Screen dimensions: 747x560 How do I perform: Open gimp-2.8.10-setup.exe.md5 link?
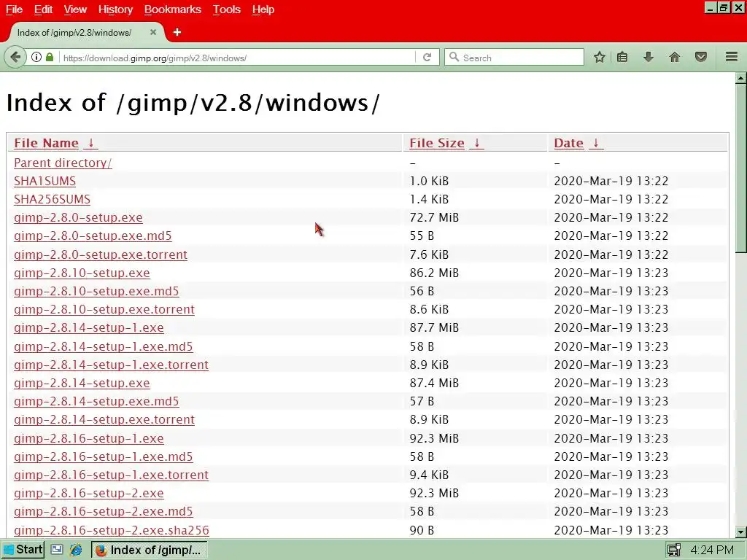click(x=96, y=291)
